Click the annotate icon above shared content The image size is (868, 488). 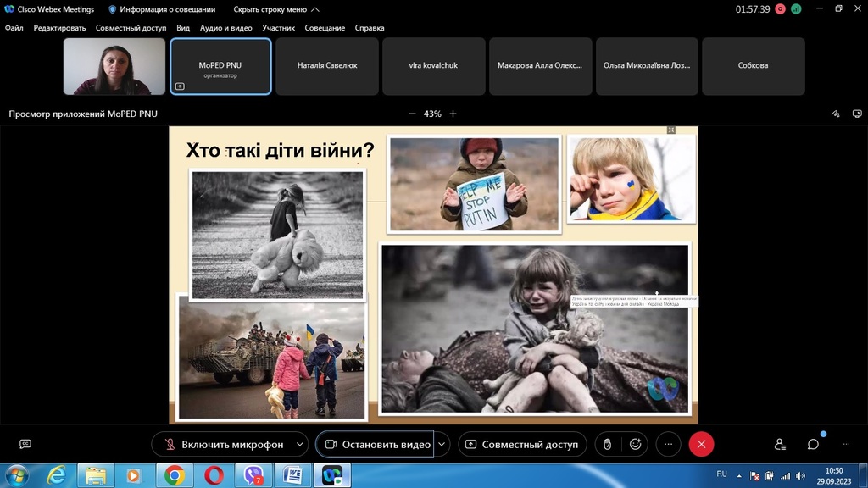[835, 114]
